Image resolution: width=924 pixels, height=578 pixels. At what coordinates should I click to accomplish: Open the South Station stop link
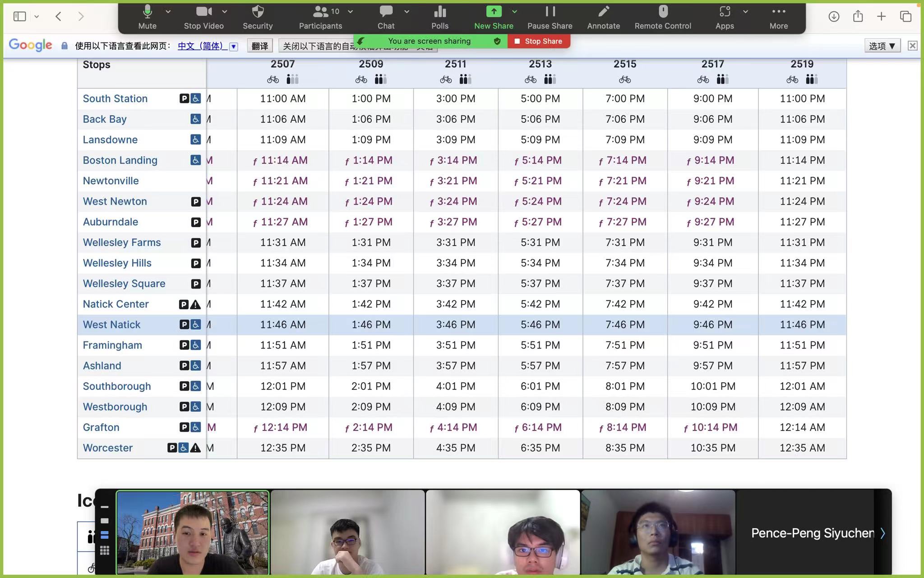[x=115, y=98]
